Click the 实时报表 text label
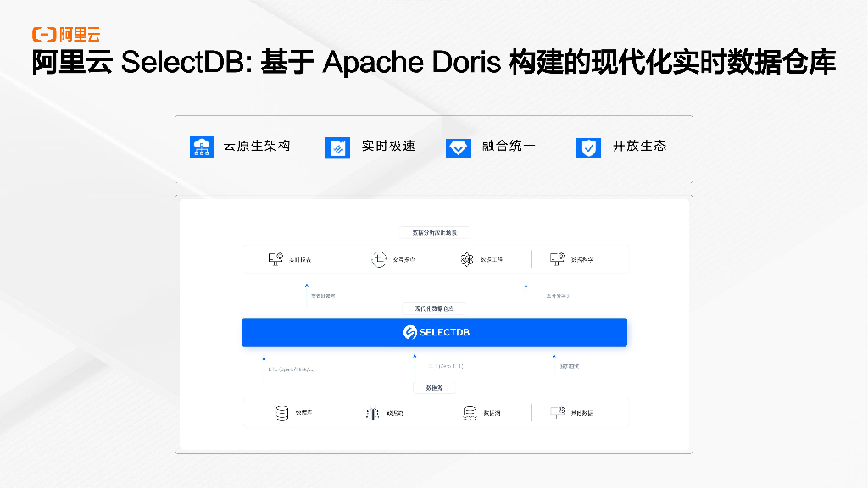The height and width of the screenshot is (488, 868). (x=300, y=259)
